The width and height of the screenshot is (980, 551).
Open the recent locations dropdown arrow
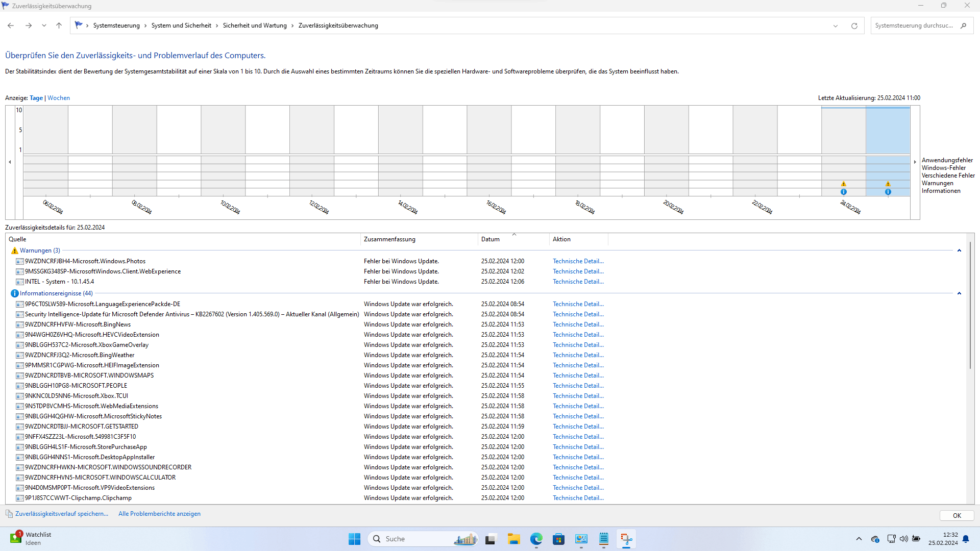[x=44, y=26]
